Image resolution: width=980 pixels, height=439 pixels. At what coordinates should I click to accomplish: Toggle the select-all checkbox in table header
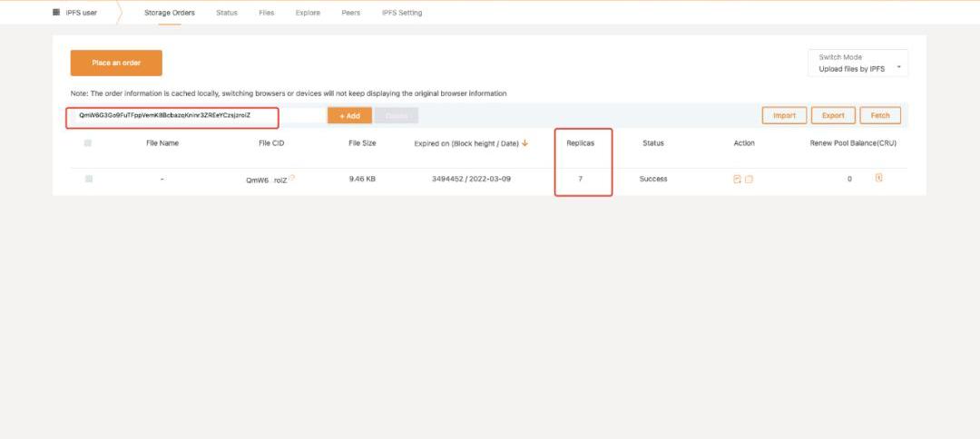pos(88,143)
